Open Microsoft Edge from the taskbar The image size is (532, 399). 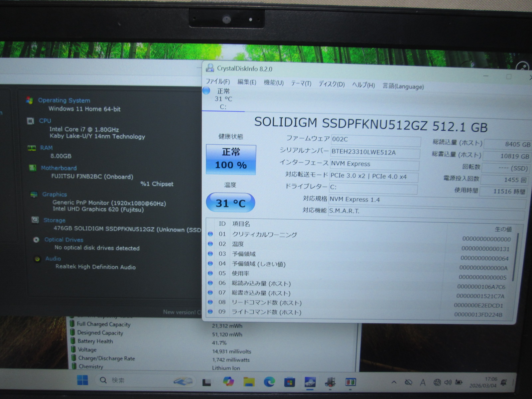tap(269, 382)
